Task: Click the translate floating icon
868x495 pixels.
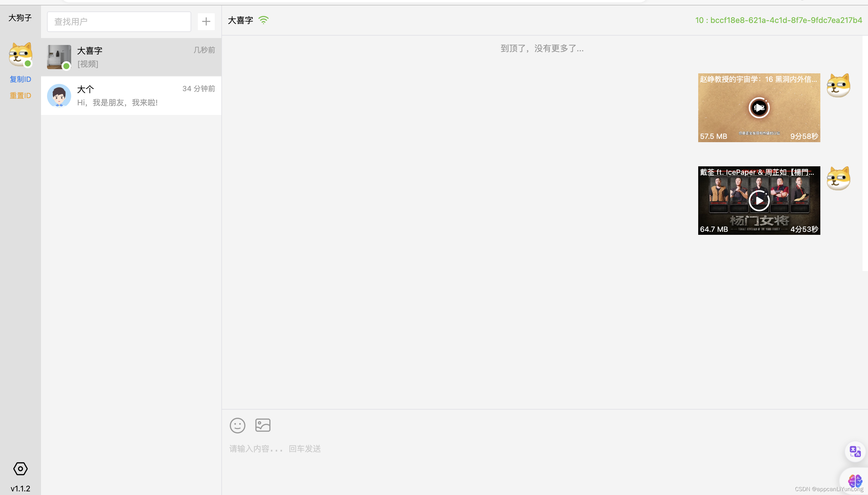Action: pyautogui.click(x=855, y=452)
